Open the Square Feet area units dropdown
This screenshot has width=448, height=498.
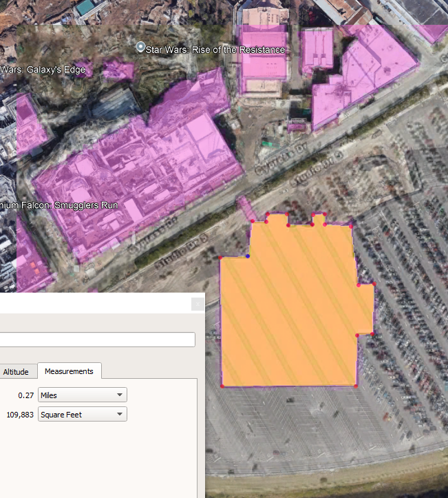tap(82, 414)
